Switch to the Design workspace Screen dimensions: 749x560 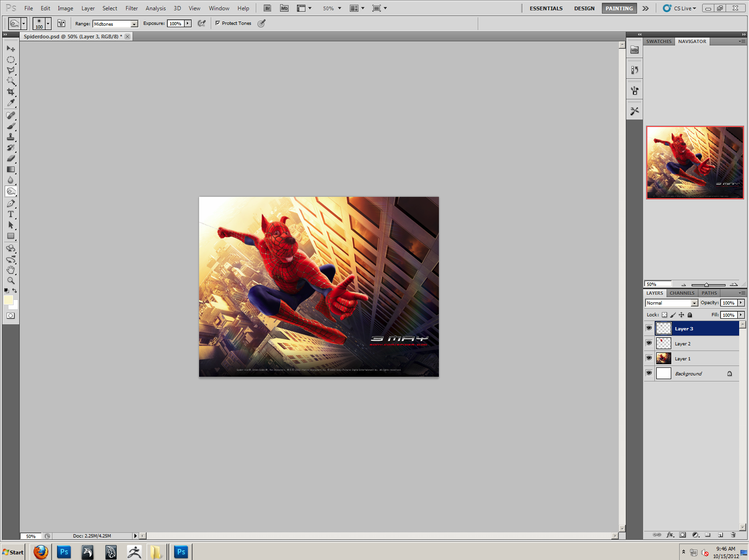pyautogui.click(x=584, y=8)
